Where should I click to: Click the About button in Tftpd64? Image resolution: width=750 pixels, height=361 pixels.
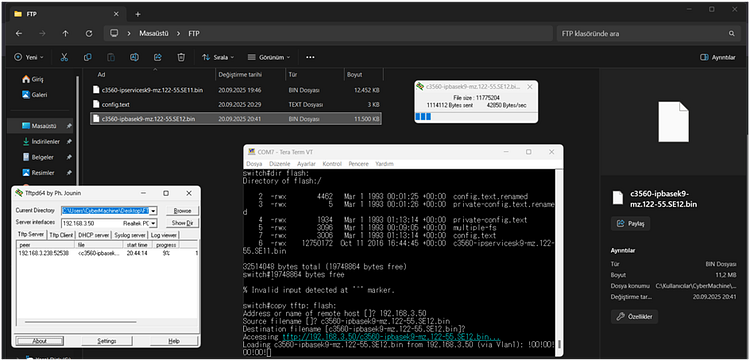(39, 341)
